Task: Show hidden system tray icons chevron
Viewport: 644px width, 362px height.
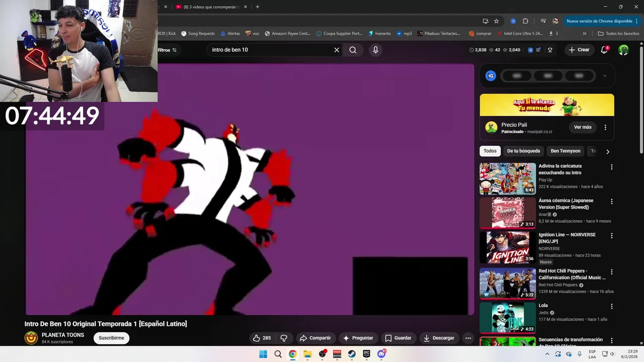Action: pyautogui.click(x=547, y=354)
